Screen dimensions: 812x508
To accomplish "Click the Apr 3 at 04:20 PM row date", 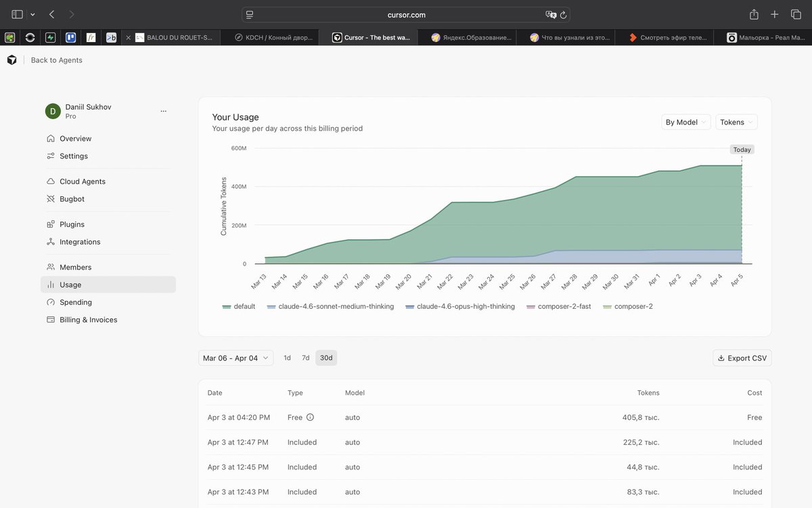I will click(x=239, y=417).
